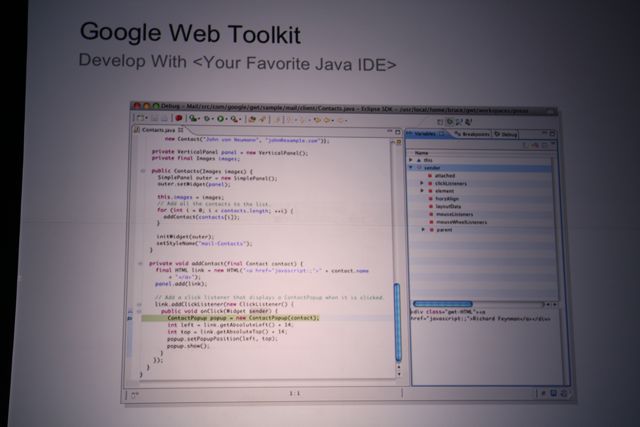The height and width of the screenshot is (427, 640).
Task: Click the 'addContact(contacts[i]);' code line
Action: (201, 217)
